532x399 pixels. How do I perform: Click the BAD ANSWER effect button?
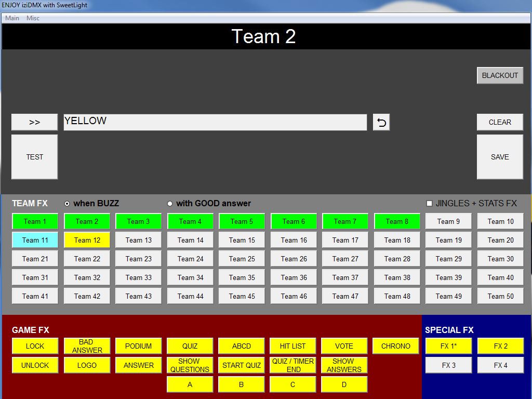pyautogui.click(x=87, y=346)
